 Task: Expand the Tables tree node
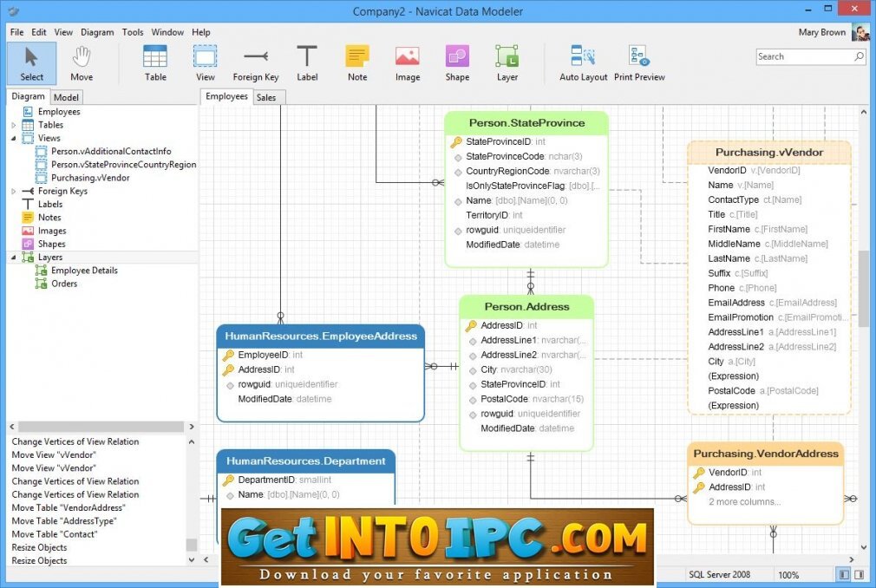point(13,125)
